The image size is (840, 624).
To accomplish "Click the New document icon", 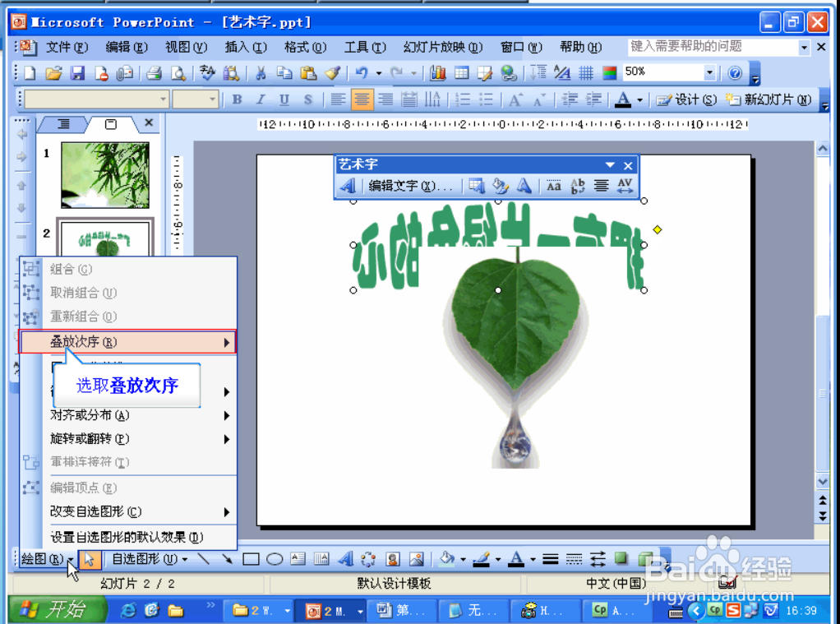I will [x=30, y=73].
